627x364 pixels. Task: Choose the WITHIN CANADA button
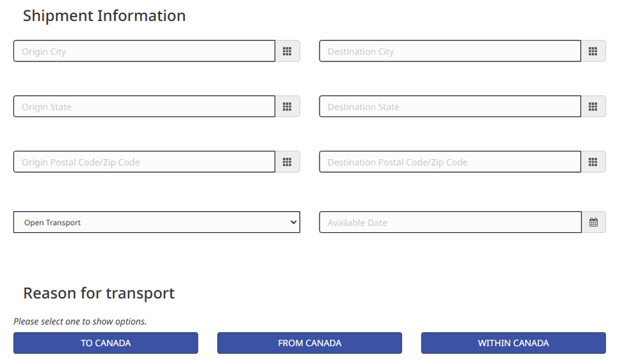pos(513,343)
